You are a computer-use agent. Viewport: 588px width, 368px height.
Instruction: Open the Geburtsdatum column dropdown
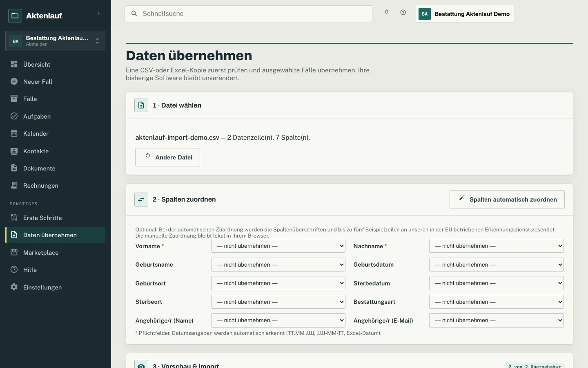coord(496,265)
